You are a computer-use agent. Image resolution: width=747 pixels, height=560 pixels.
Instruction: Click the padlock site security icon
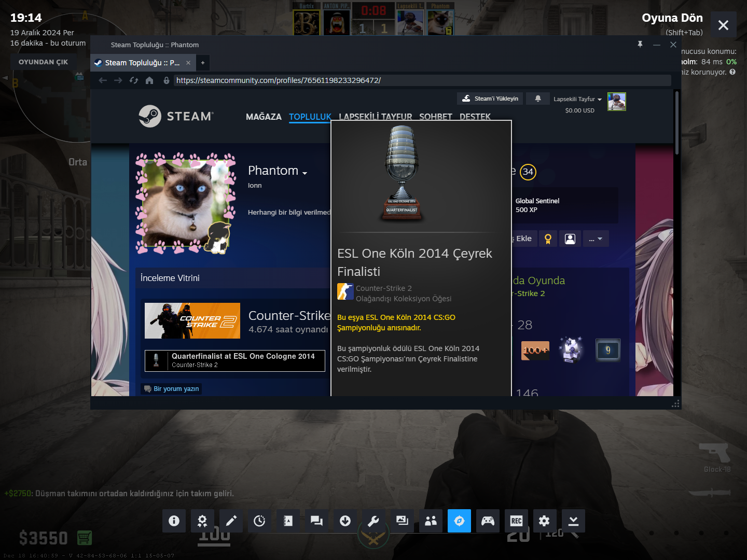(x=167, y=80)
